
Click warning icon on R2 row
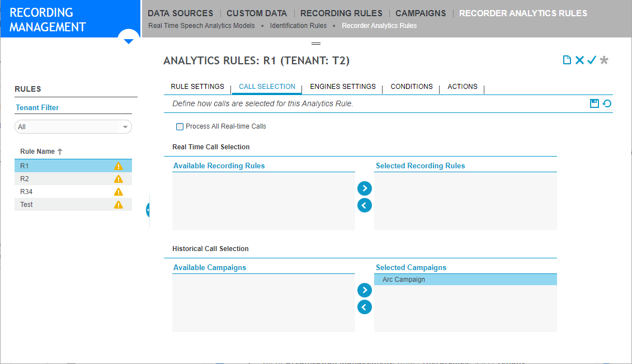point(118,178)
